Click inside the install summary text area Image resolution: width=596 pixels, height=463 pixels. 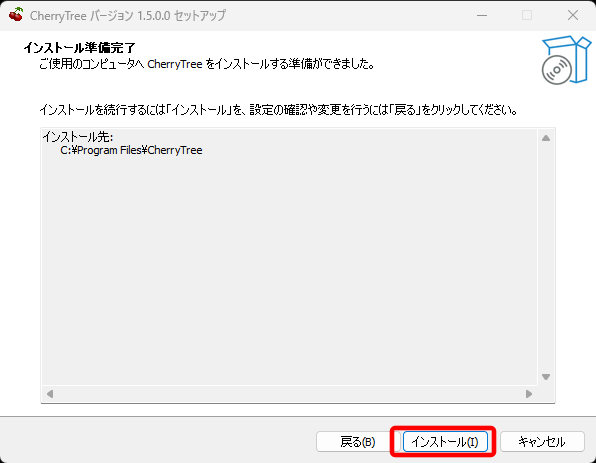coord(289,257)
